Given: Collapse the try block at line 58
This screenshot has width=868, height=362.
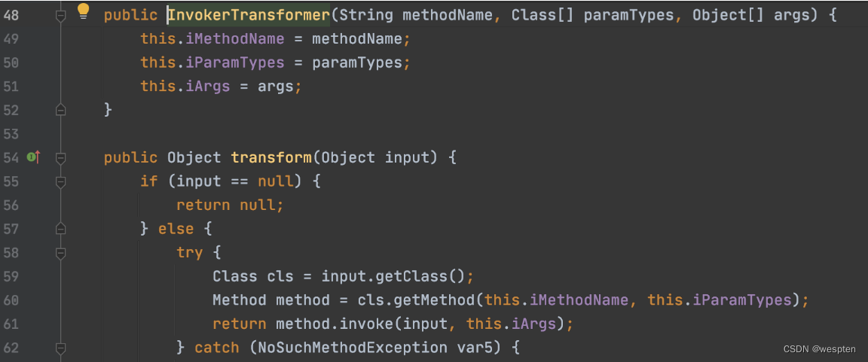Looking at the screenshot, I should click(61, 253).
